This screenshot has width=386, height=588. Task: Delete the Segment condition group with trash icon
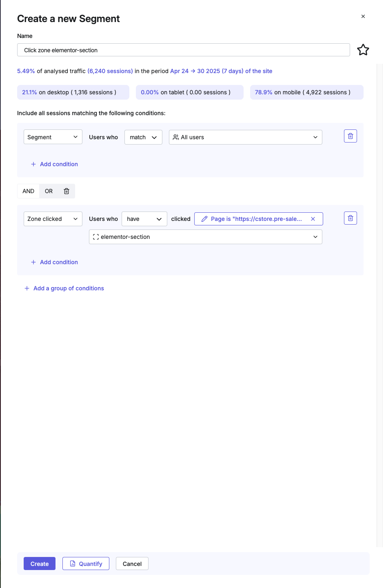[351, 136]
